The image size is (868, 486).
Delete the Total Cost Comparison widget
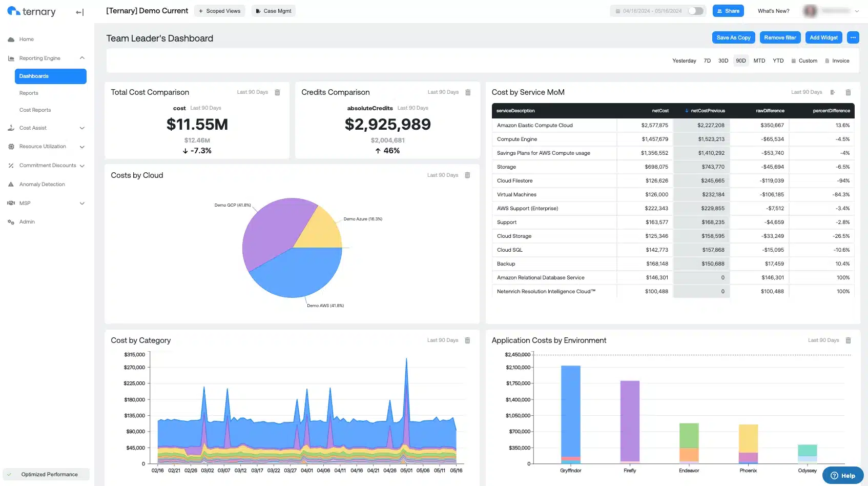tap(277, 92)
